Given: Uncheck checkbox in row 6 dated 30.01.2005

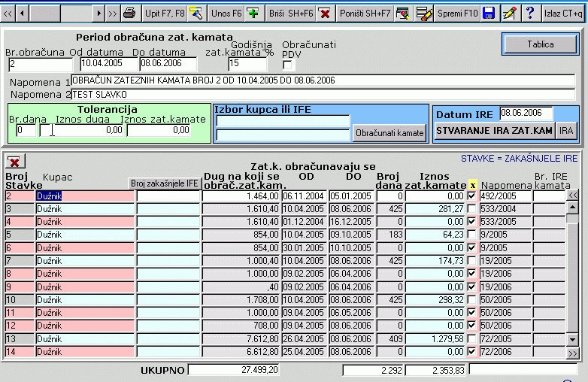Looking at the screenshot, I should [472, 248].
